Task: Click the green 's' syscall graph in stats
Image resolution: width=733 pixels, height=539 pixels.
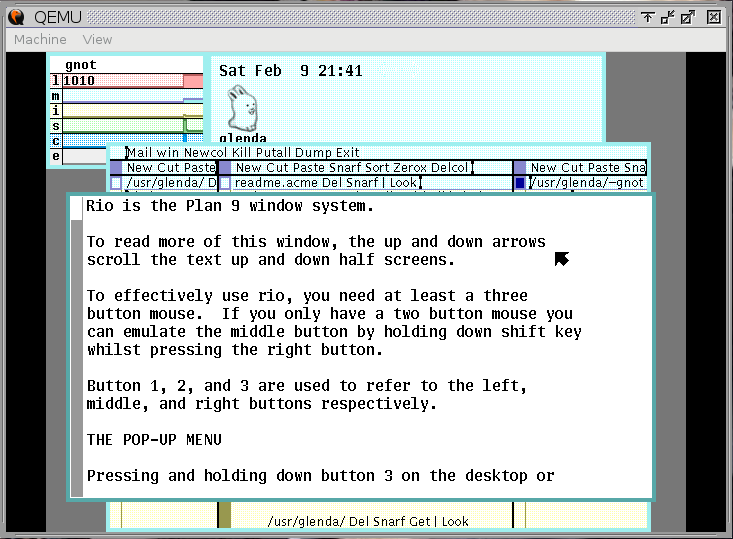Action: (x=133, y=126)
